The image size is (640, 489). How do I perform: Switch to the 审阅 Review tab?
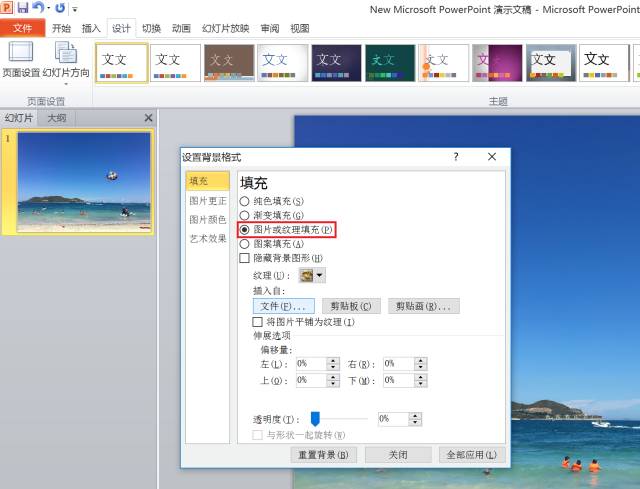coord(270,28)
